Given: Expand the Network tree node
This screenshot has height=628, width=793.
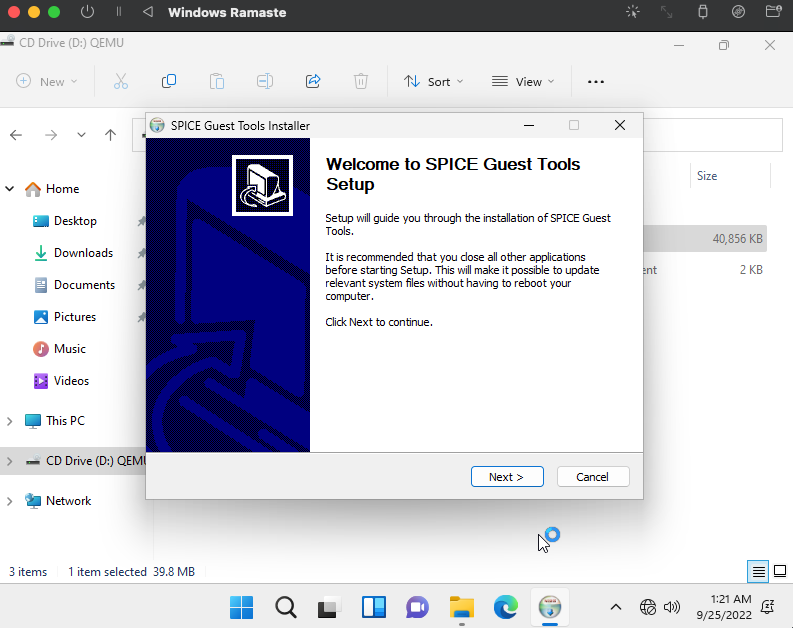Looking at the screenshot, I should click(10, 501).
